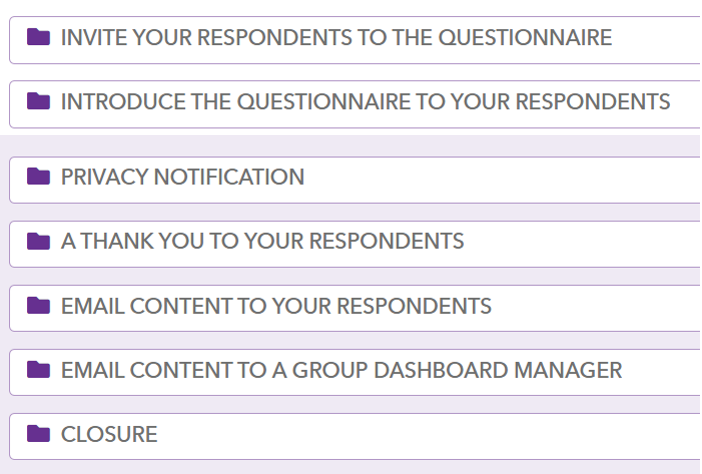This screenshot has width=702, height=474.
Task: Open Introduce The Questionnaire To Your Respondents label
Action: coord(365,102)
